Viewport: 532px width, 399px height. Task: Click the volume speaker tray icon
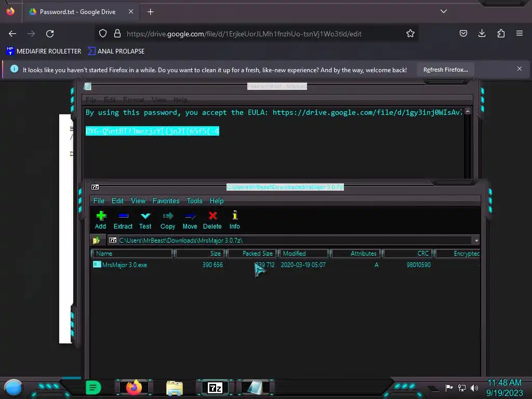tap(474, 388)
